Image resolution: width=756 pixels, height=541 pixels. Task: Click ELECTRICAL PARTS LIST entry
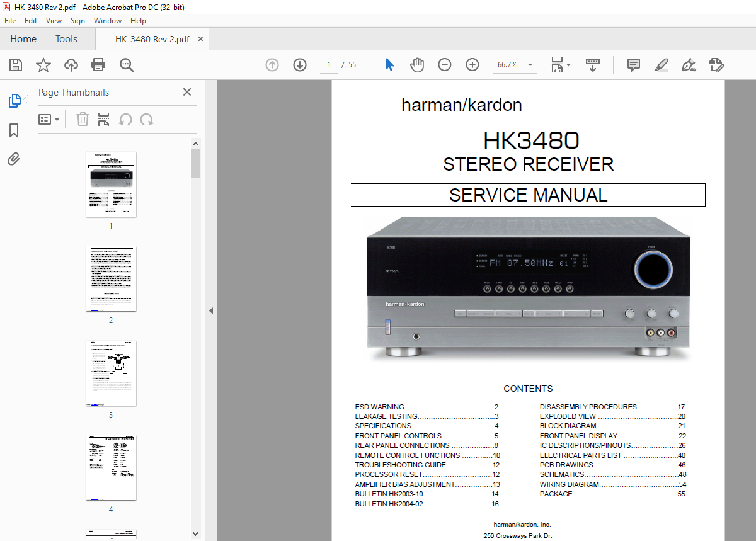tap(612, 455)
